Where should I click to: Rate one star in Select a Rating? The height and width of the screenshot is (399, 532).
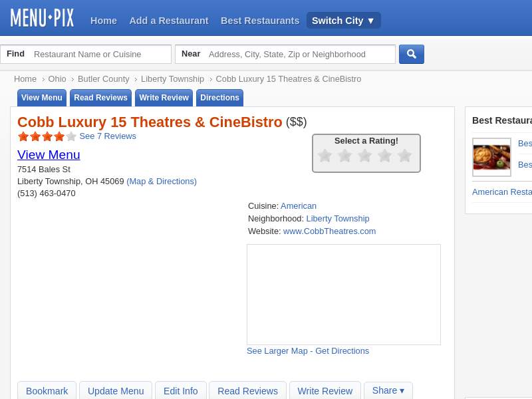(325, 156)
